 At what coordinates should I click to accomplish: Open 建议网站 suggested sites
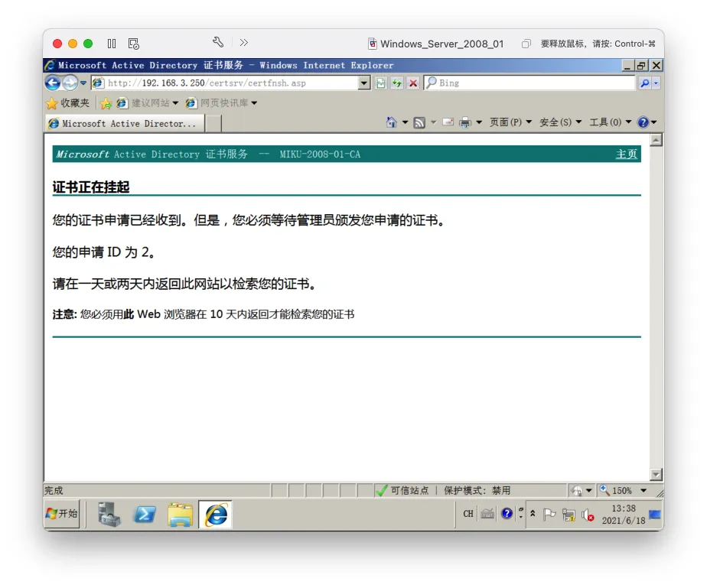coord(148,103)
